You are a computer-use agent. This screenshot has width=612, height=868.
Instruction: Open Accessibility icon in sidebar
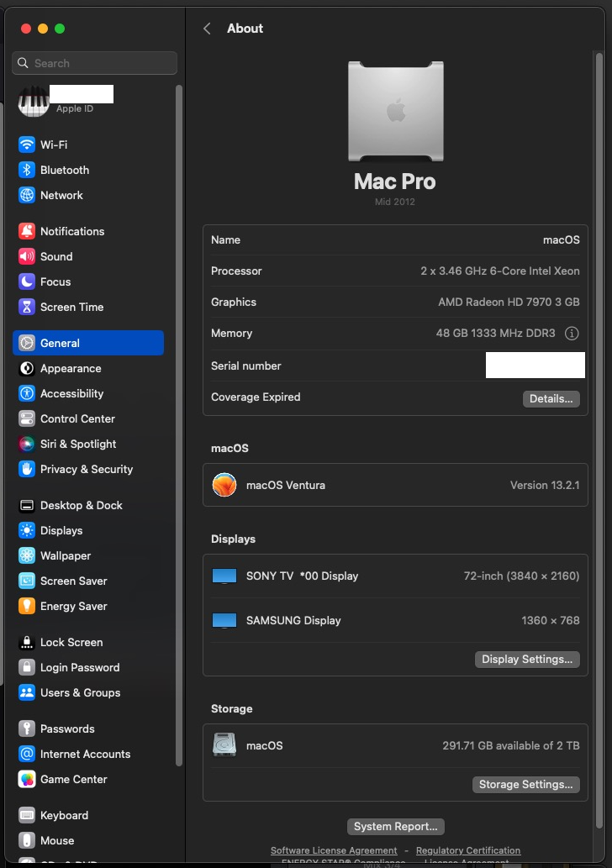[x=27, y=393]
